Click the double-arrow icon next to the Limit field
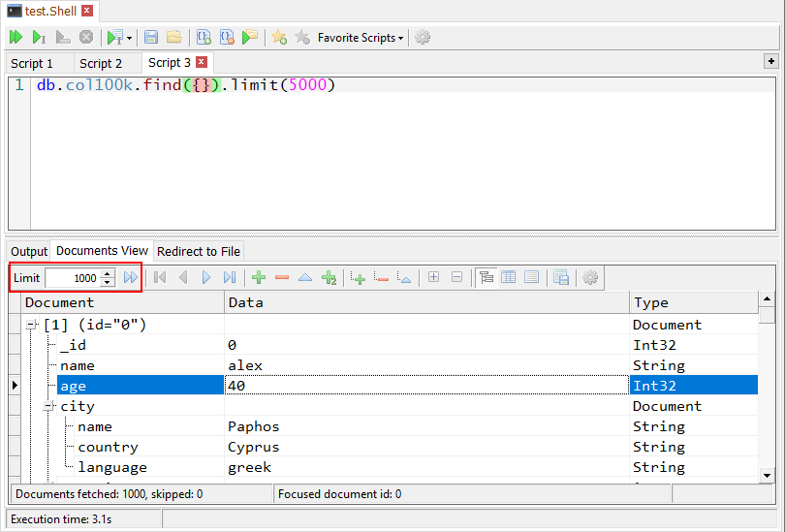 (x=130, y=278)
